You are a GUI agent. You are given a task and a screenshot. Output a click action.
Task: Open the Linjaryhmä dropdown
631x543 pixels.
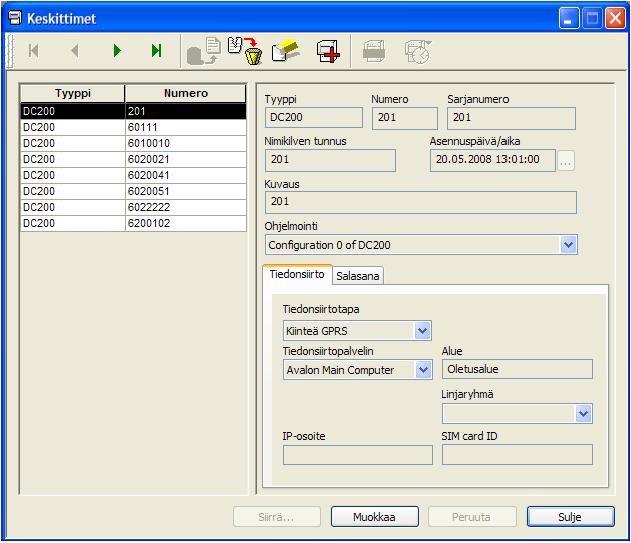[x=584, y=413]
